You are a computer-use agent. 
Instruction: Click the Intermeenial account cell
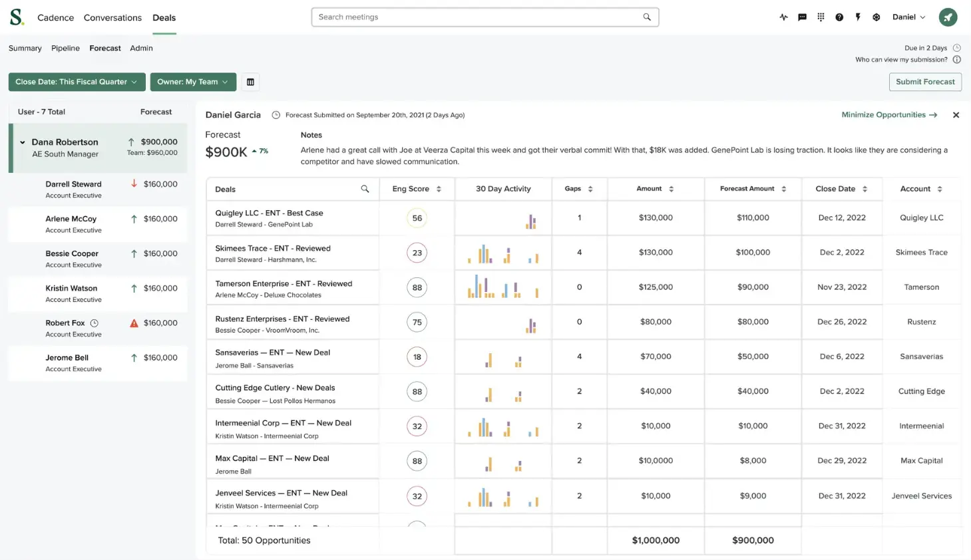(x=921, y=426)
